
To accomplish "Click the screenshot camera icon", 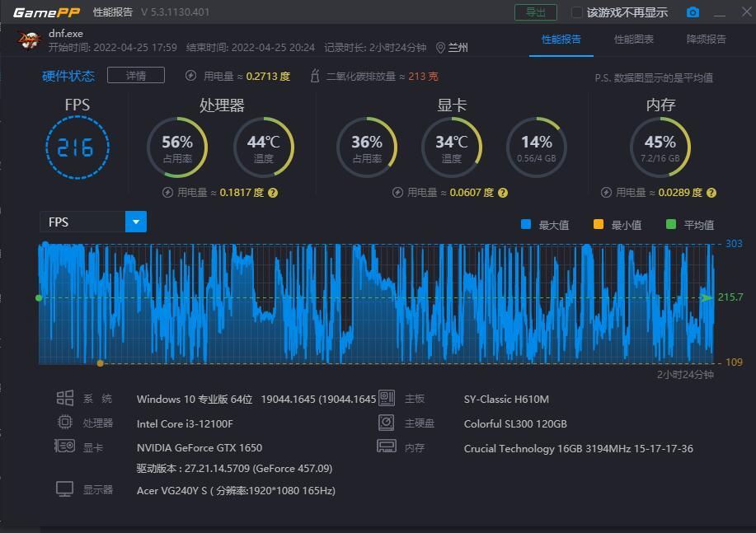I will pyautogui.click(x=693, y=12).
